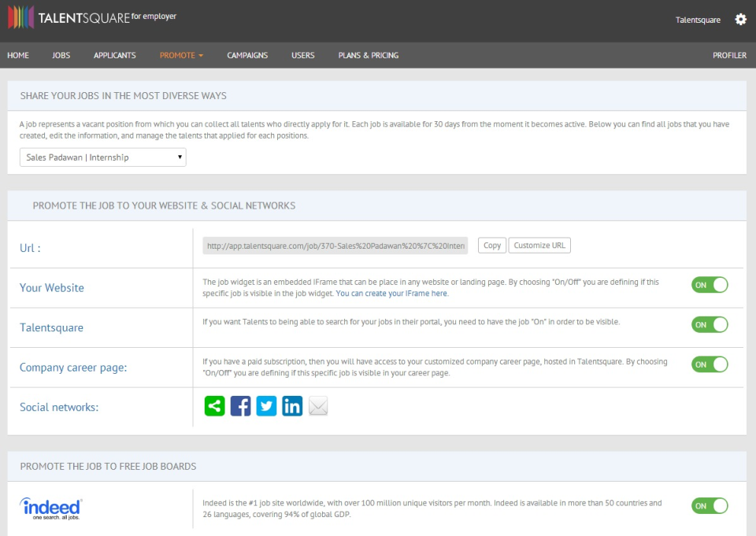Open settings gear icon in header

740,20
